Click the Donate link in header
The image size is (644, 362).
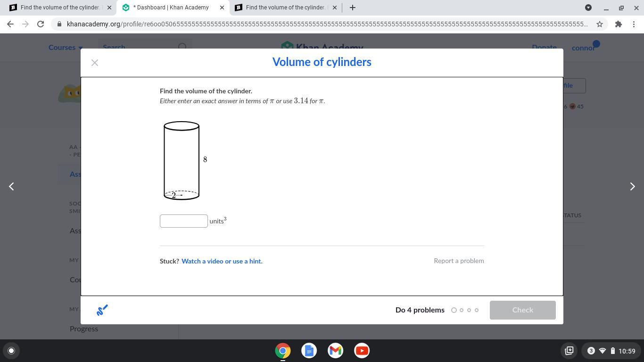pyautogui.click(x=544, y=47)
